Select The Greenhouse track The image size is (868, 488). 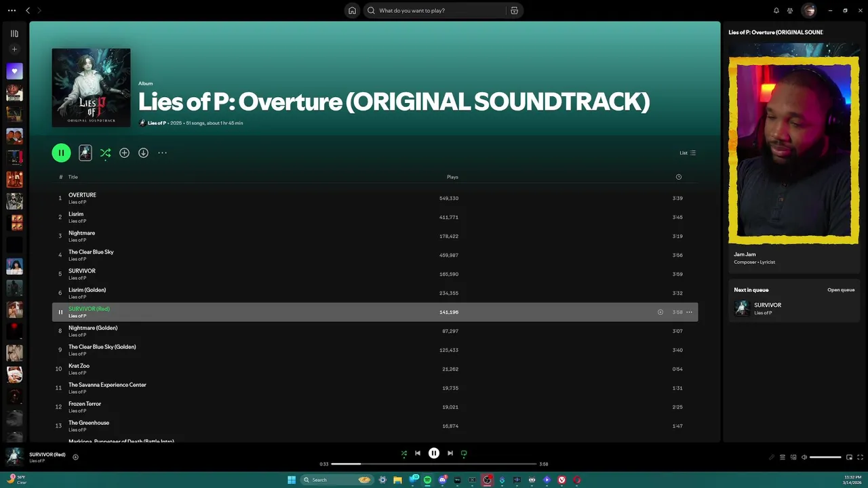375,426
